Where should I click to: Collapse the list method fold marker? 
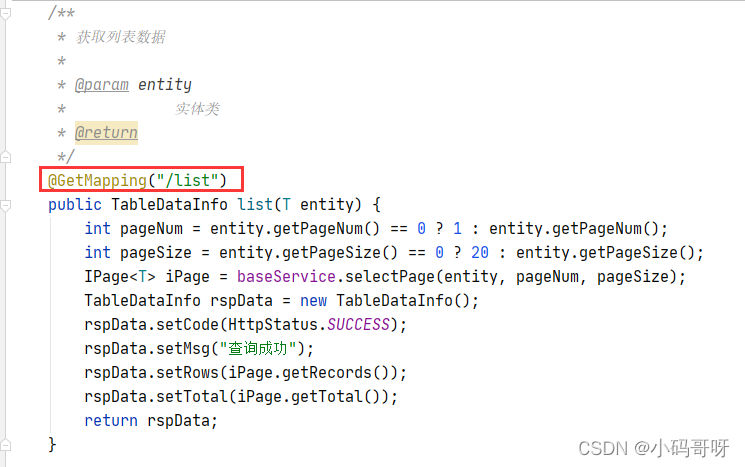tap(5, 205)
